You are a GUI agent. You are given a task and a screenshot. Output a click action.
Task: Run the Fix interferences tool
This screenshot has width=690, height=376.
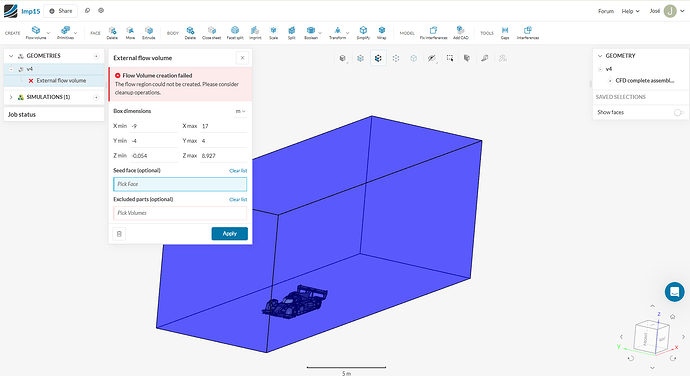433,33
